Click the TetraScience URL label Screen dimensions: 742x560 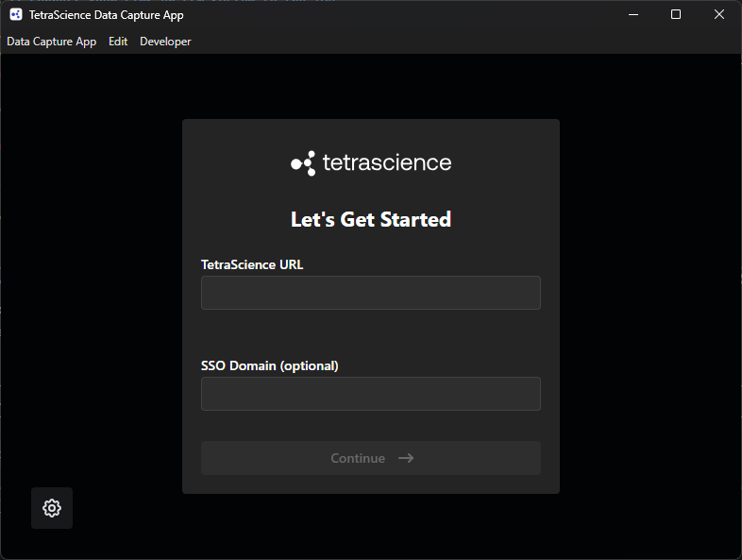pos(252,264)
